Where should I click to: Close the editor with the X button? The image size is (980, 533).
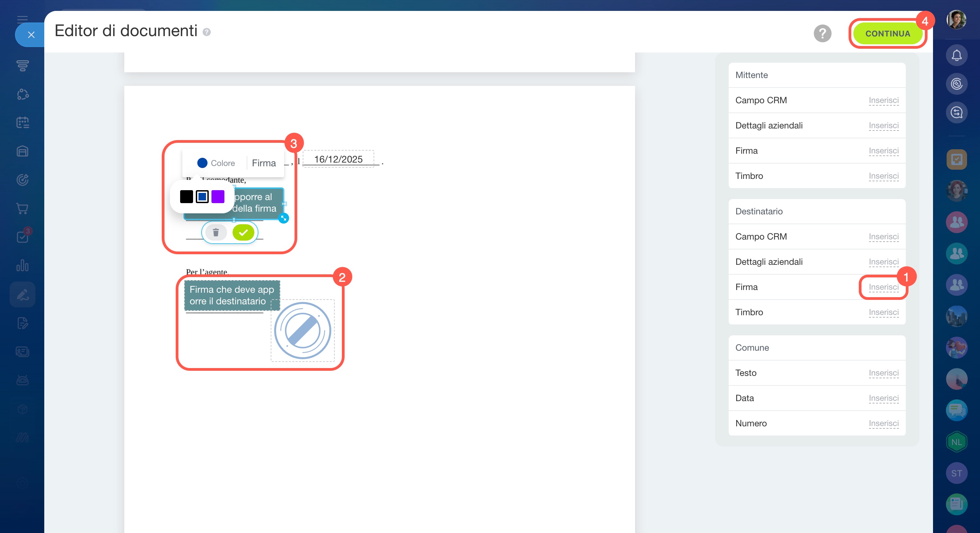pos(31,35)
